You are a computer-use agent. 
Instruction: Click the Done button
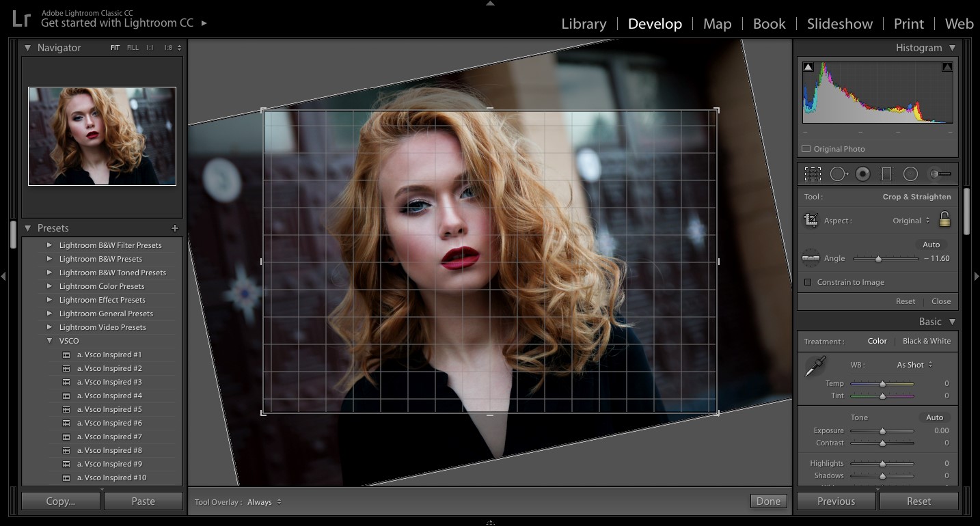click(768, 501)
